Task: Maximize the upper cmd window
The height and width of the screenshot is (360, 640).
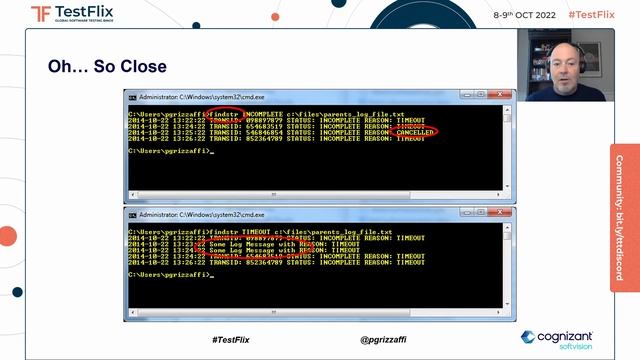Action: coord(480,95)
